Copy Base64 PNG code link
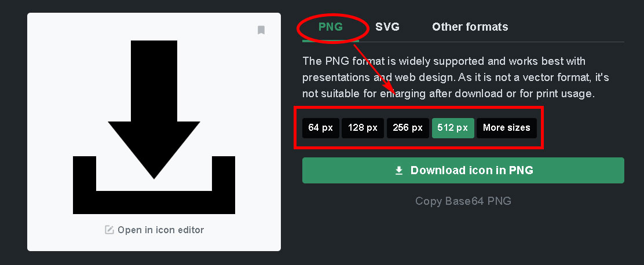Image resolution: width=644 pixels, height=265 pixels. coord(463,201)
